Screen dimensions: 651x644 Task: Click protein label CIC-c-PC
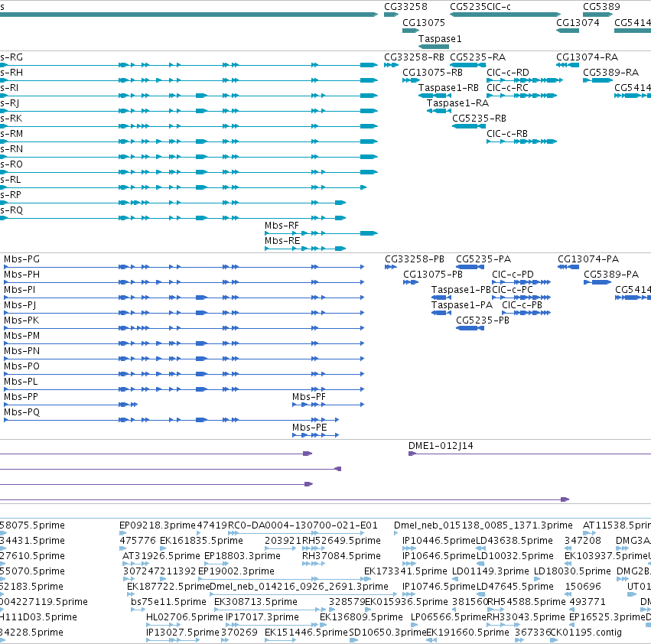pos(513,290)
